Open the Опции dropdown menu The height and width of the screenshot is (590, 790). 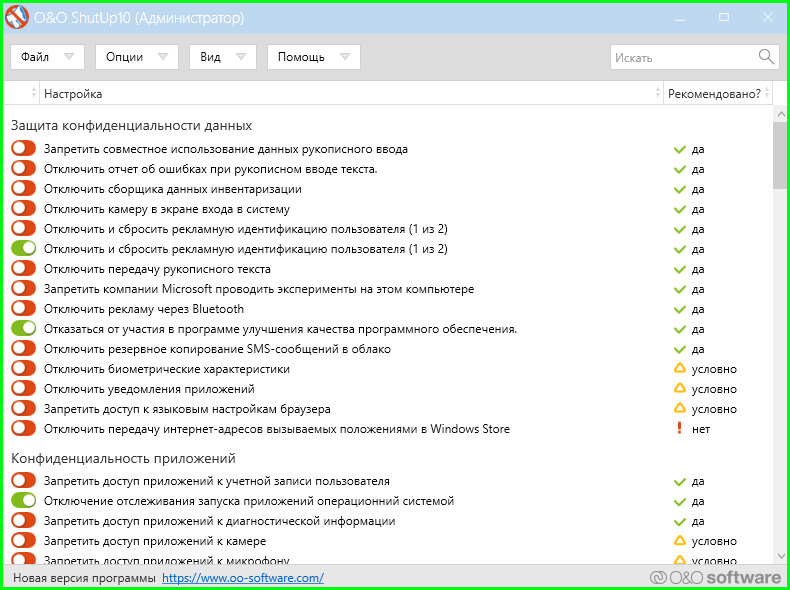click(x=137, y=57)
